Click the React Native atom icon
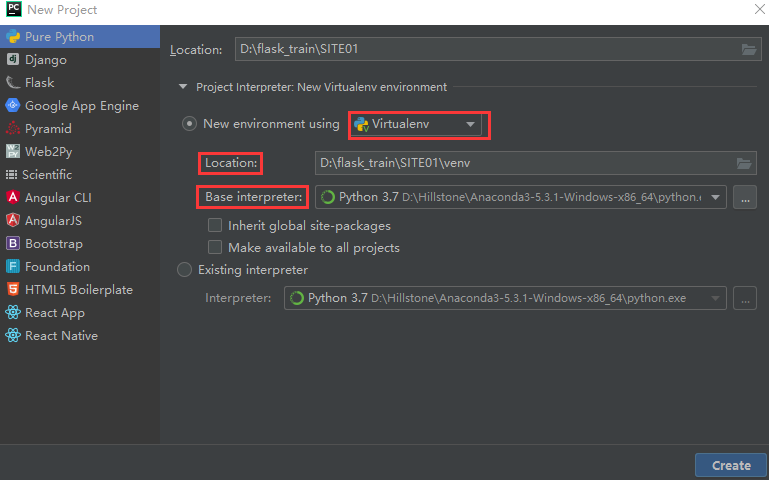769x480 pixels. click(13, 335)
